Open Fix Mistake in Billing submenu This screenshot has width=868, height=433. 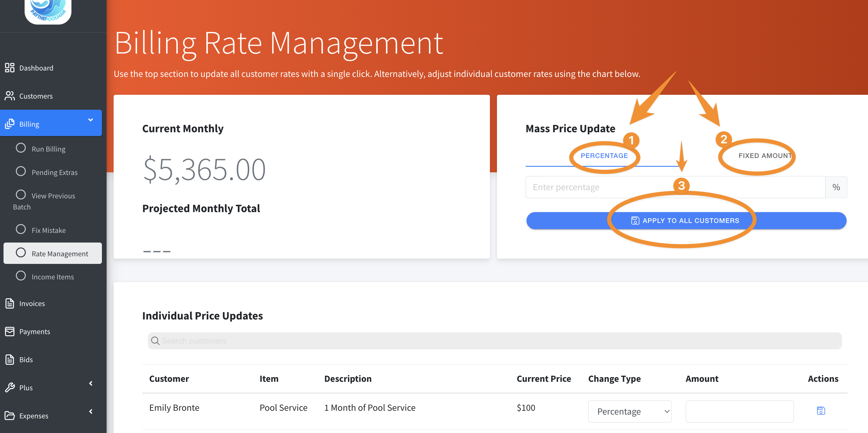click(49, 230)
